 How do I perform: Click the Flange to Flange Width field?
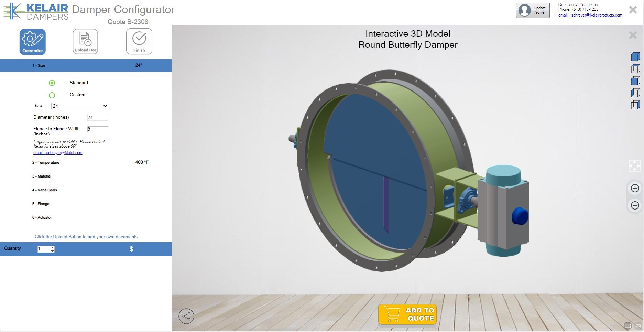(x=98, y=129)
